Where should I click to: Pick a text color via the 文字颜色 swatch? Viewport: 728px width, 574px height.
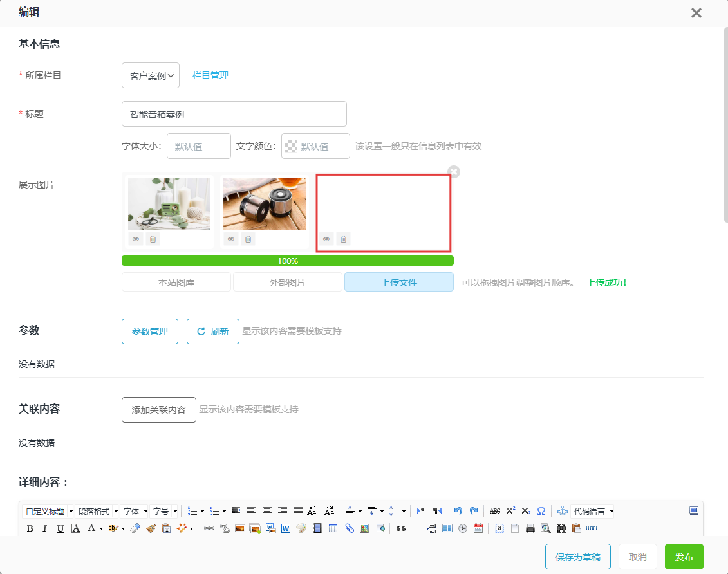(292, 146)
